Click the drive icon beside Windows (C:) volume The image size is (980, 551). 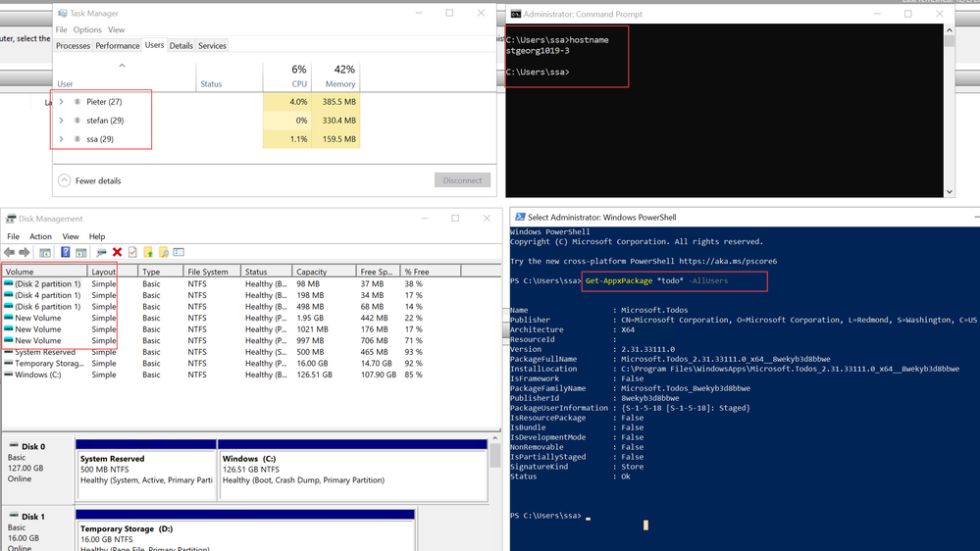pyautogui.click(x=8, y=375)
